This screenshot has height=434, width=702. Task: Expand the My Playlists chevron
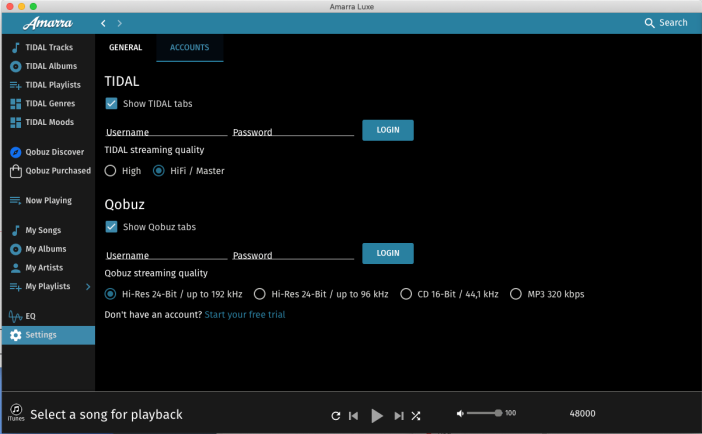pyautogui.click(x=87, y=287)
